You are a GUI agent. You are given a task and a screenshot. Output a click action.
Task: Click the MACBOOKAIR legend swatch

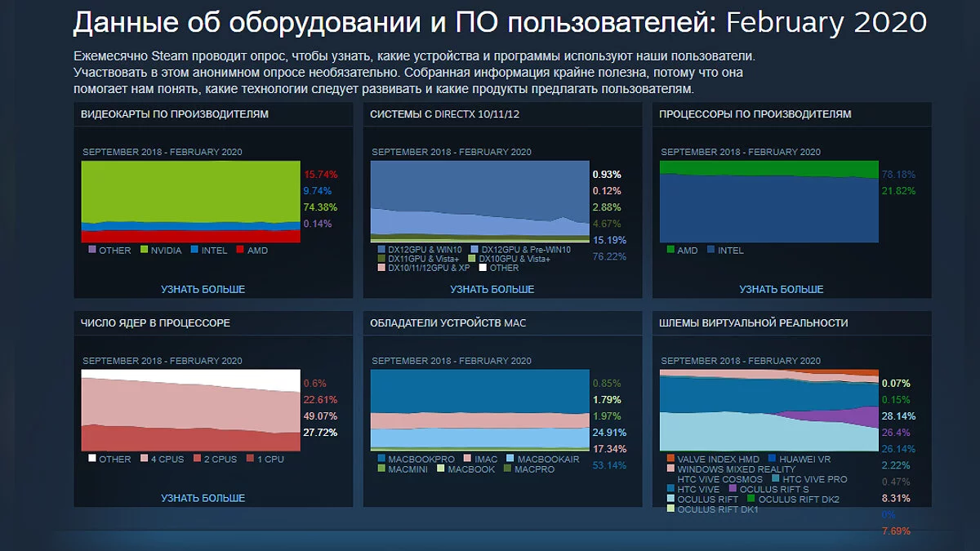pyautogui.click(x=510, y=459)
